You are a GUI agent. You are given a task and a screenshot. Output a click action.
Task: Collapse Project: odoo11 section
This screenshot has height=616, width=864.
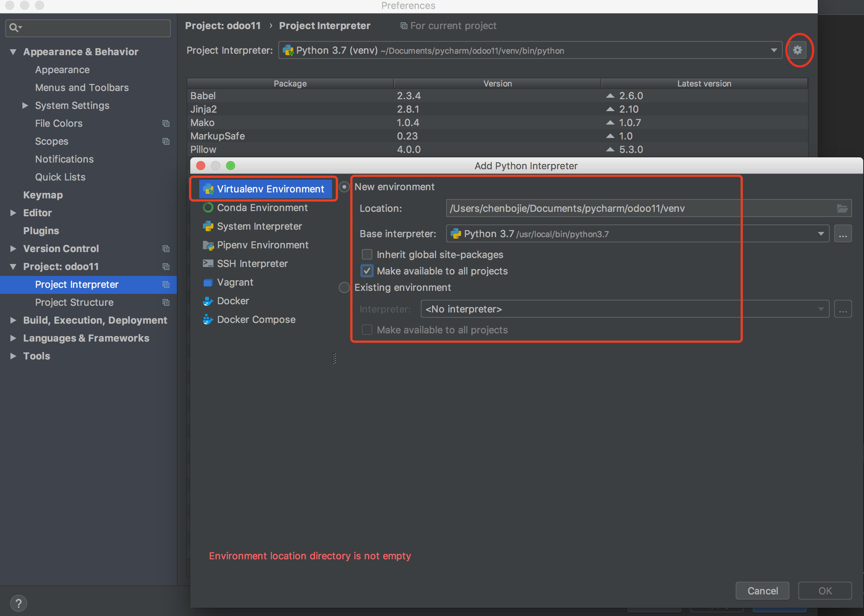[13, 267]
